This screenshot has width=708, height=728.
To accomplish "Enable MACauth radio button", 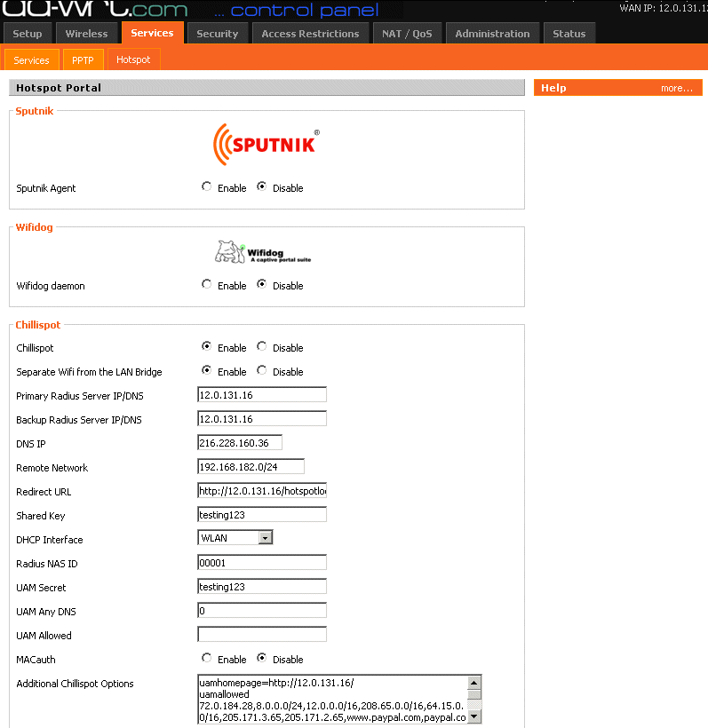I will [207, 659].
